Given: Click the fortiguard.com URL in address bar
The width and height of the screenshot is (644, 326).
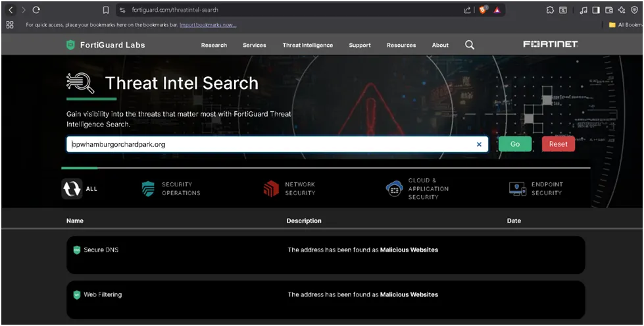Looking at the screenshot, I should click(175, 10).
